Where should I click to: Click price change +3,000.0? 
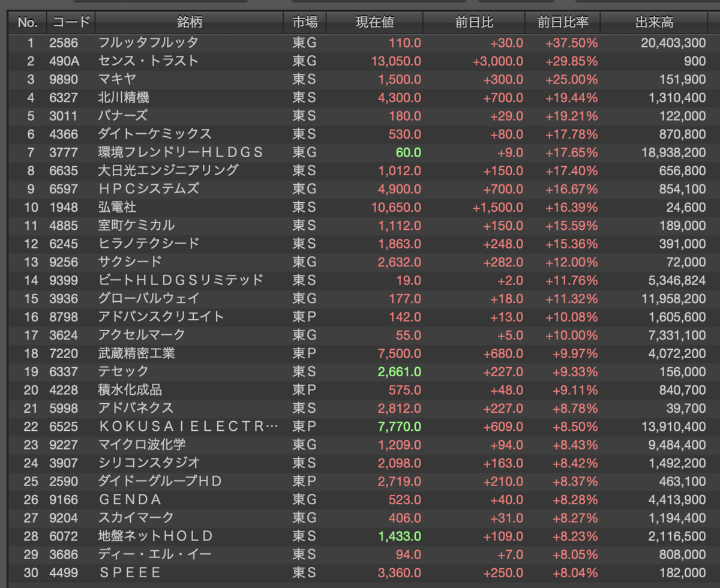(497, 61)
